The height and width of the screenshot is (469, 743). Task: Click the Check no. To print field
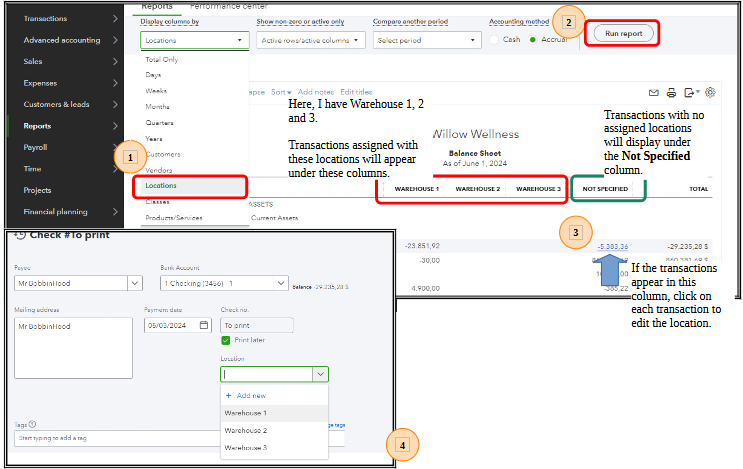pos(257,325)
